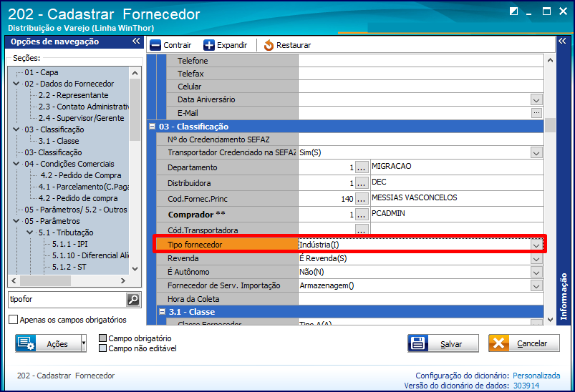The image size is (575, 392).
Task: Click the Celular input field
Action: pos(420,87)
